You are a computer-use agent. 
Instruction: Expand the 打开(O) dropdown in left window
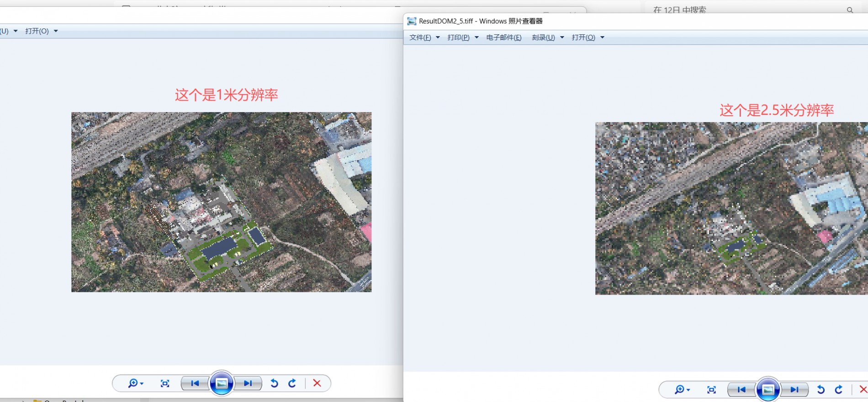[x=56, y=31]
